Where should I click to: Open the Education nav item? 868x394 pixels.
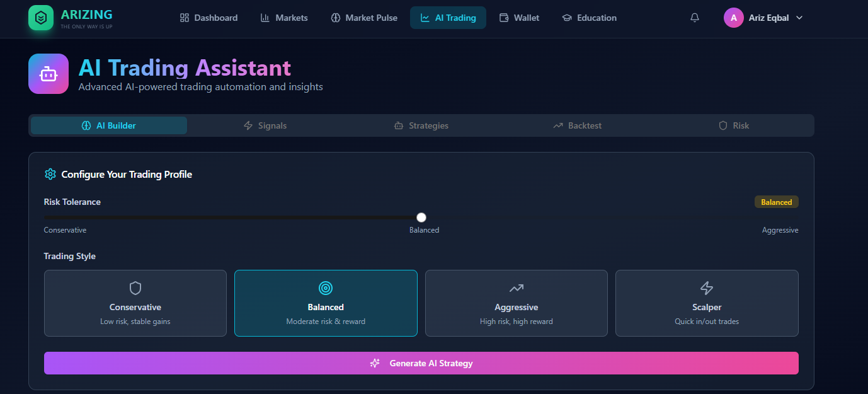pyautogui.click(x=589, y=18)
